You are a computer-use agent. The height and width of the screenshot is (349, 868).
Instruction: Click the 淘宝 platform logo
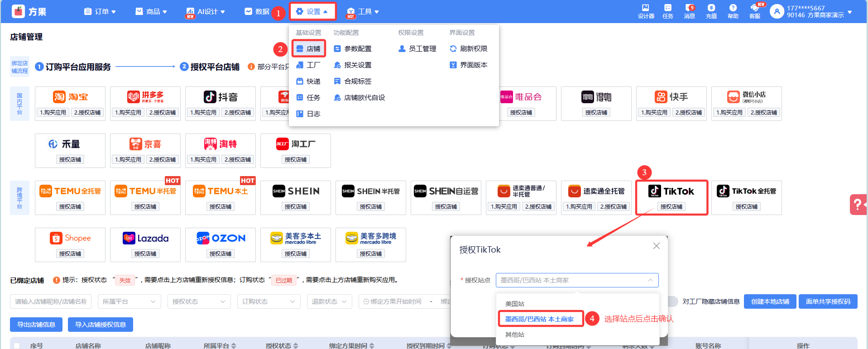pyautogui.click(x=70, y=97)
